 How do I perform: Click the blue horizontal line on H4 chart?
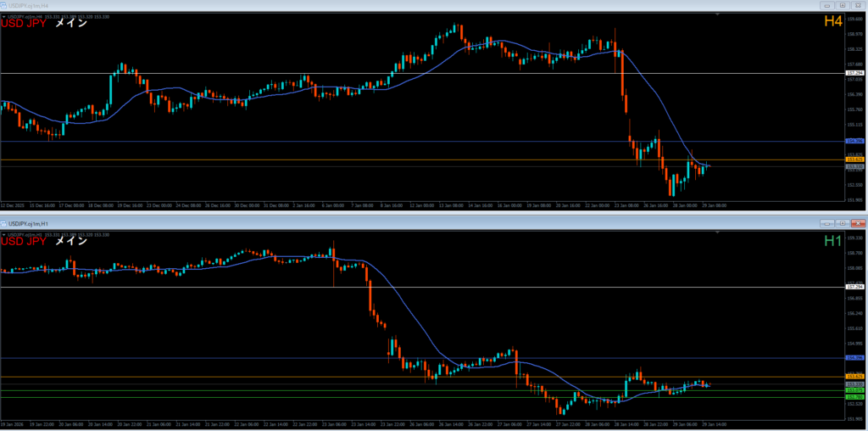point(339,141)
